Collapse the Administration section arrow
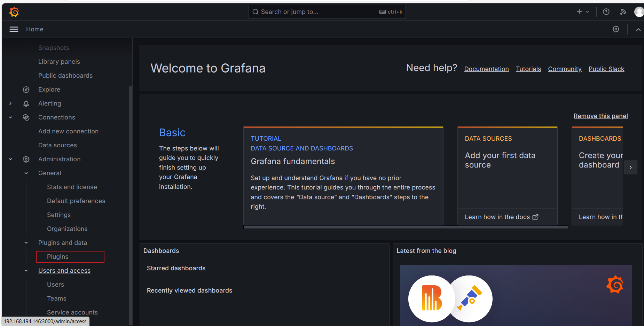The width and height of the screenshot is (644, 326). click(x=10, y=159)
